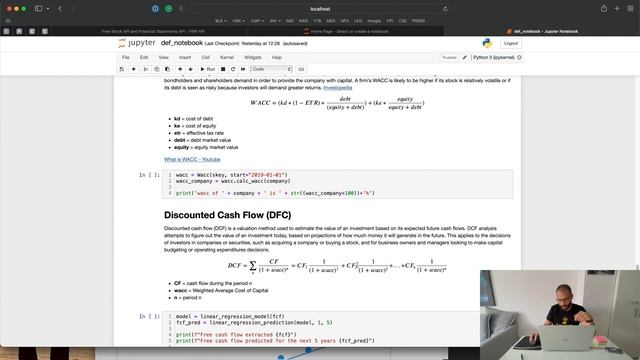Open the Edit menu in Jupyter

[x=144, y=58]
